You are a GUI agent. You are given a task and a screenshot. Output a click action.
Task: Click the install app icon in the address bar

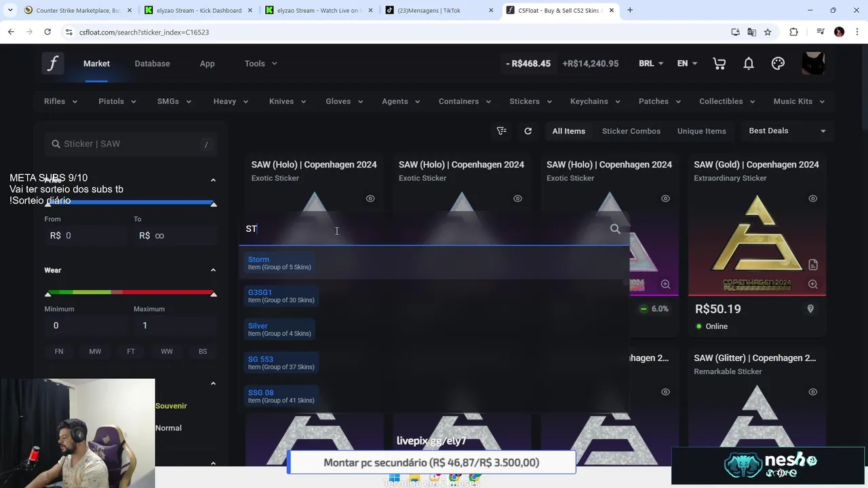tap(735, 32)
